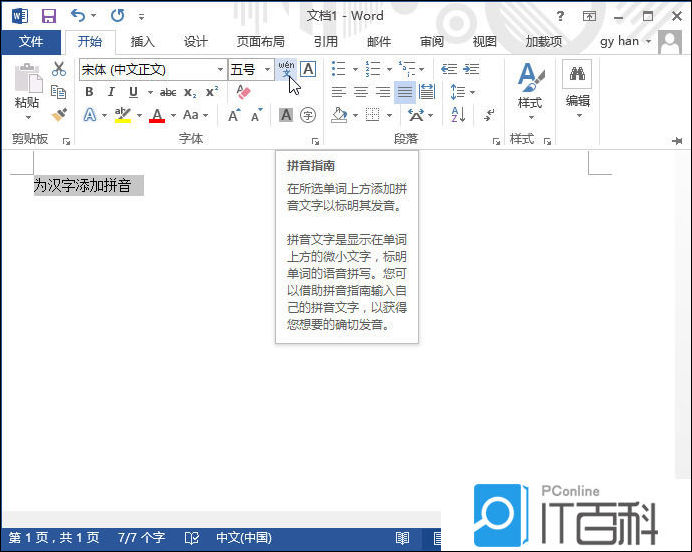The height and width of the screenshot is (552, 692).
Task: Click the user account avatar
Action: click(x=670, y=42)
